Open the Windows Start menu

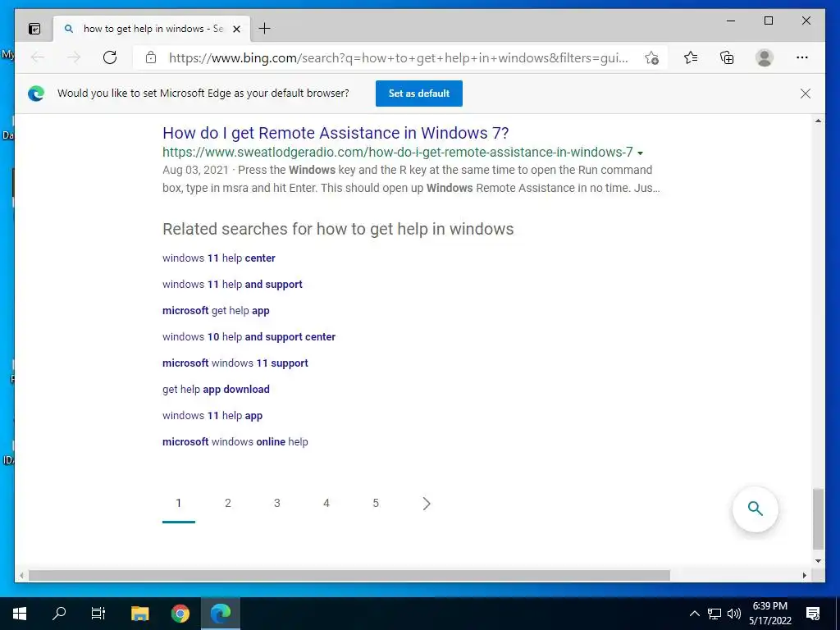point(20,614)
